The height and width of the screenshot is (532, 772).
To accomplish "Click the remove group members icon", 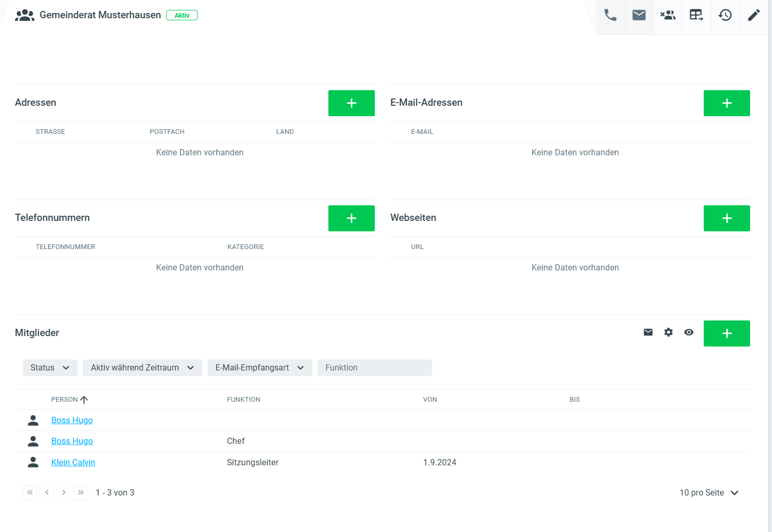I will (x=667, y=15).
